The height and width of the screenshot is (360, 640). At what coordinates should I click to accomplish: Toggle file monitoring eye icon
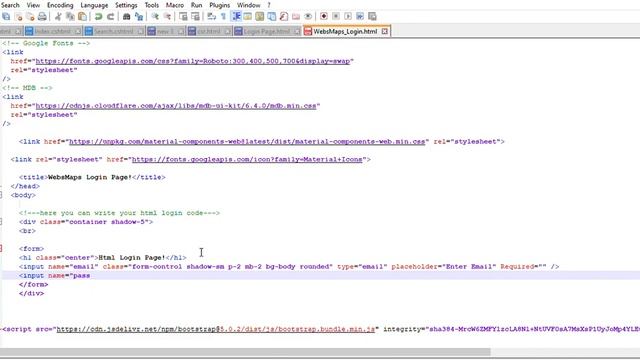(308, 16)
